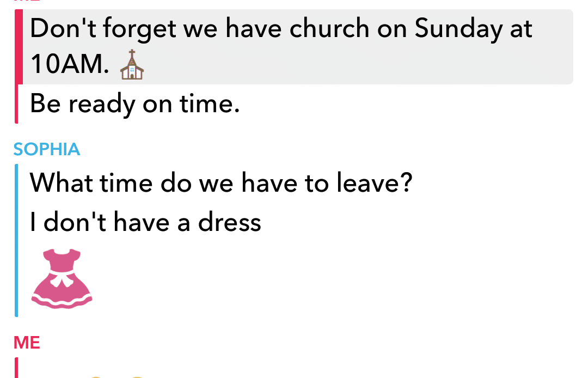Click the cut-off ME label at top
This screenshot has height=378, width=588.
[x=27, y=1]
